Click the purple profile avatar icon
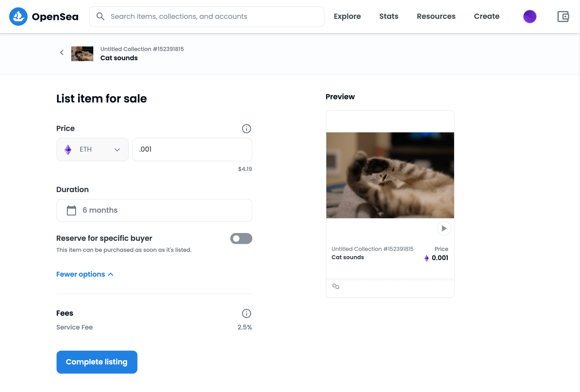This screenshot has width=580, height=392. [x=530, y=17]
